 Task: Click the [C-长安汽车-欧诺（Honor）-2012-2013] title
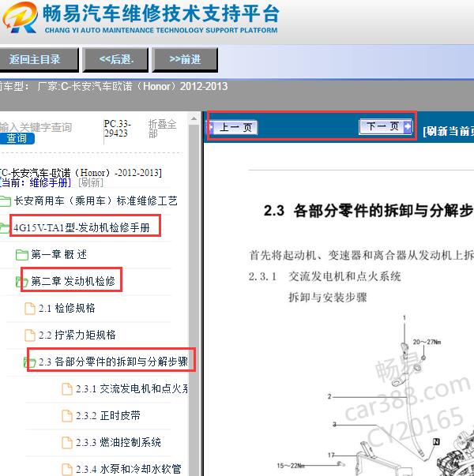click(x=81, y=173)
